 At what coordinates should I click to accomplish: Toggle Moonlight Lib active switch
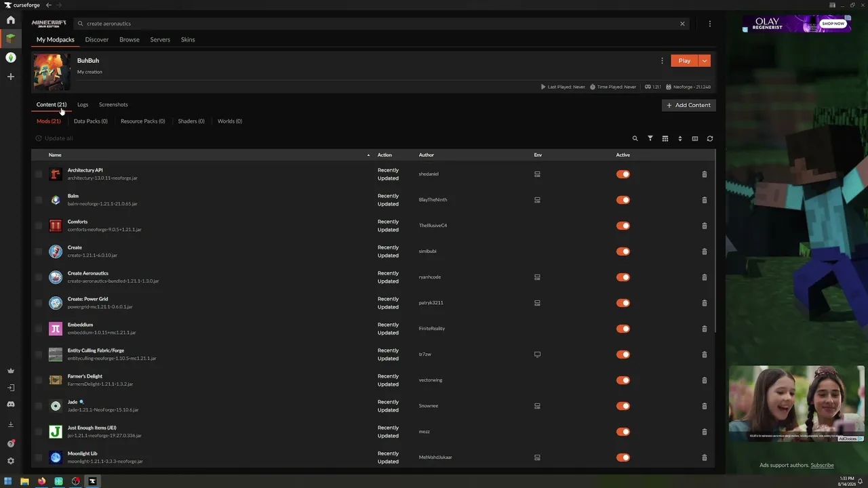(x=623, y=457)
